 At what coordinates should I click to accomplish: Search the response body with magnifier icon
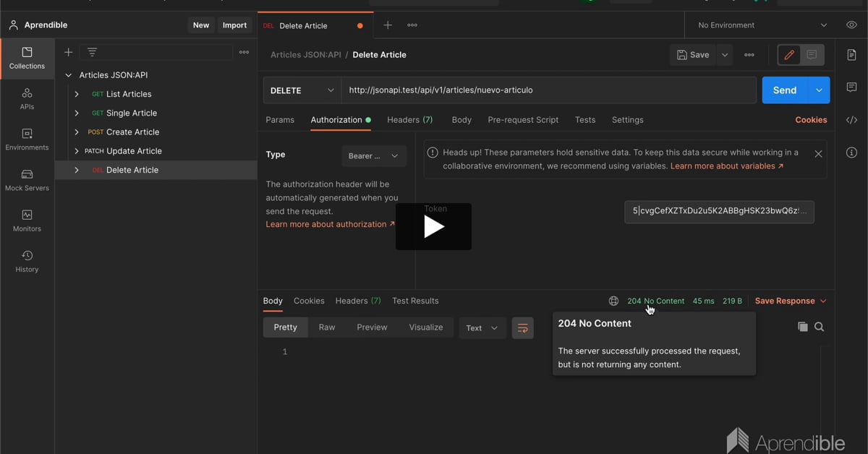click(x=819, y=327)
